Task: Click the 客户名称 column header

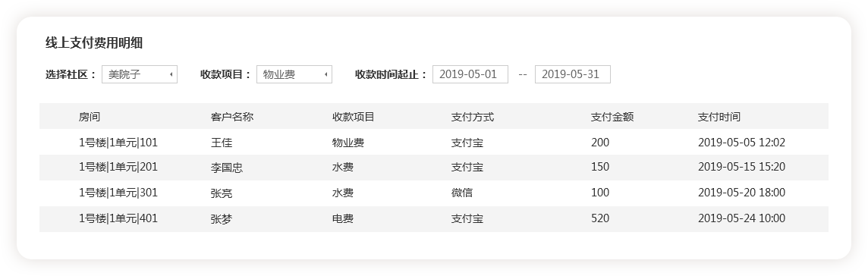Action: coord(232,117)
